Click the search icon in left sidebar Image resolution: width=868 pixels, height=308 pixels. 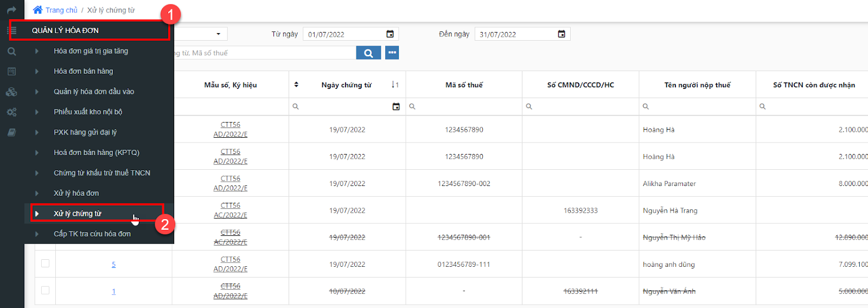[x=11, y=52]
